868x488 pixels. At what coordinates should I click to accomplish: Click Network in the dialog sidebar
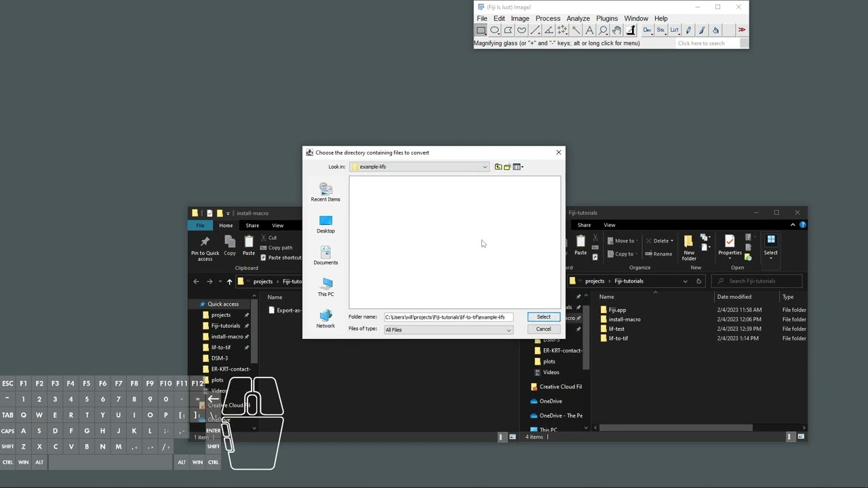(x=325, y=319)
